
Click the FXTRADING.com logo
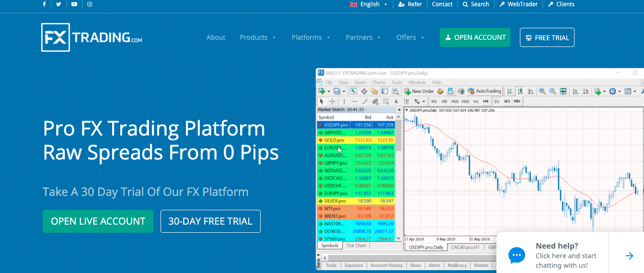click(92, 37)
